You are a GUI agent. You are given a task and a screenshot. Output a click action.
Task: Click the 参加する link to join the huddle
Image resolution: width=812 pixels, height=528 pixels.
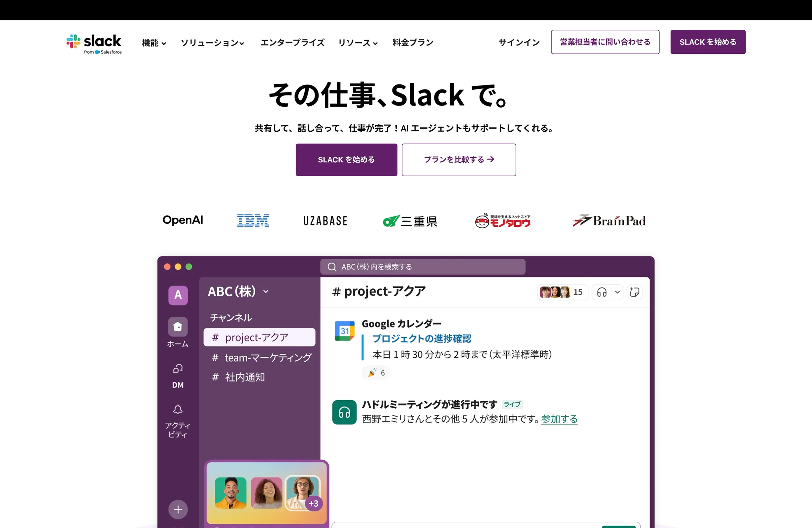click(x=559, y=419)
